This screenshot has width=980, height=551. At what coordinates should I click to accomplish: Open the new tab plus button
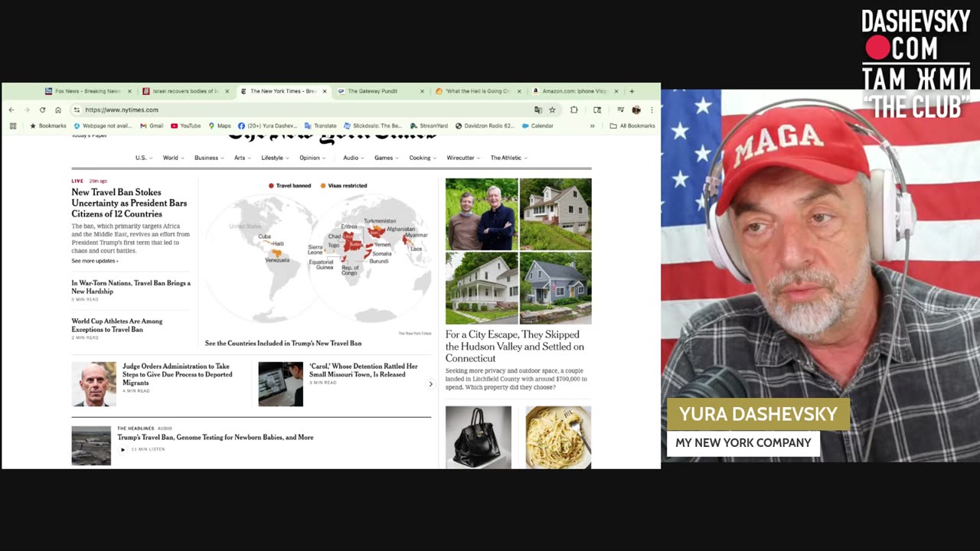[x=632, y=91]
